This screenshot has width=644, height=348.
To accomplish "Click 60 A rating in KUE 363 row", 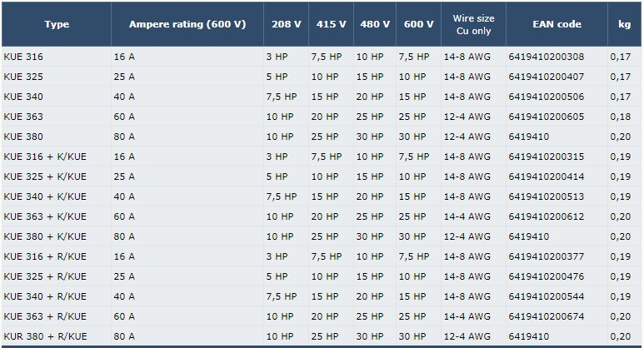I will pos(124,117).
